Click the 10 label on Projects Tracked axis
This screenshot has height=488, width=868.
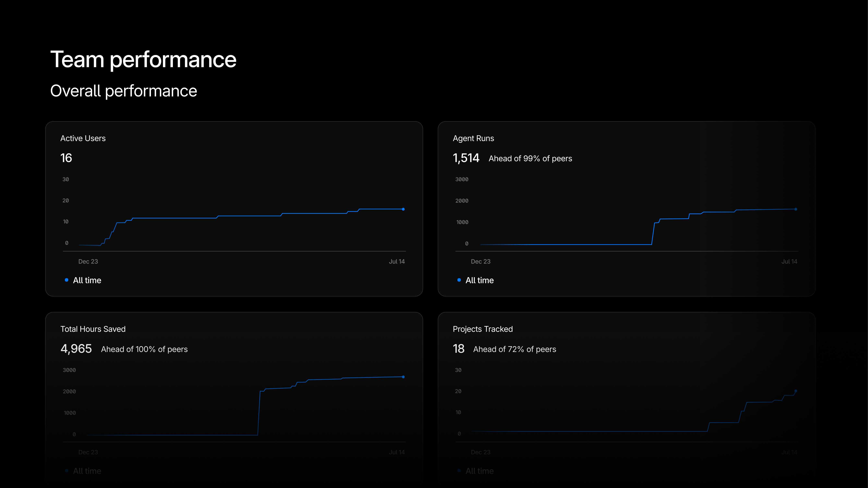(458, 412)
